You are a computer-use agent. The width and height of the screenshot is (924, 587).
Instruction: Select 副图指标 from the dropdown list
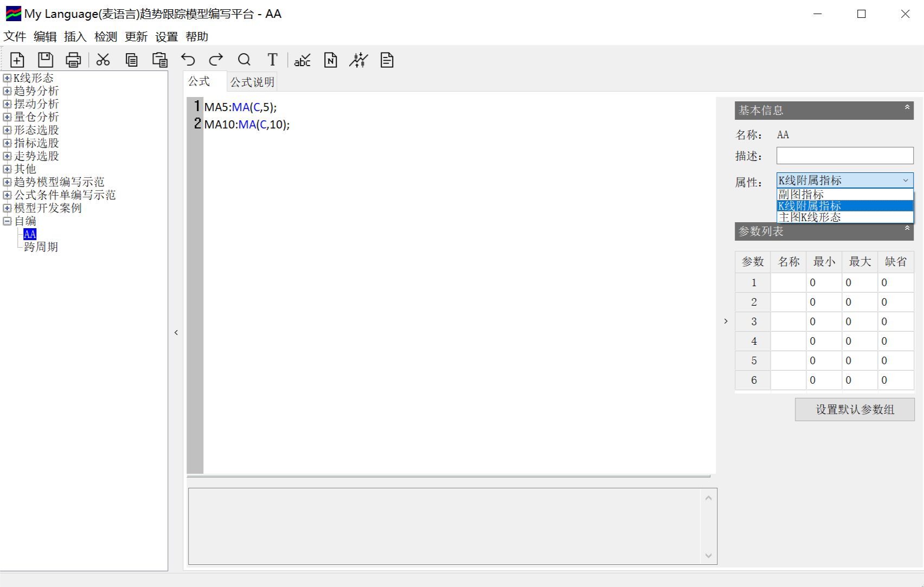[801, 195]
